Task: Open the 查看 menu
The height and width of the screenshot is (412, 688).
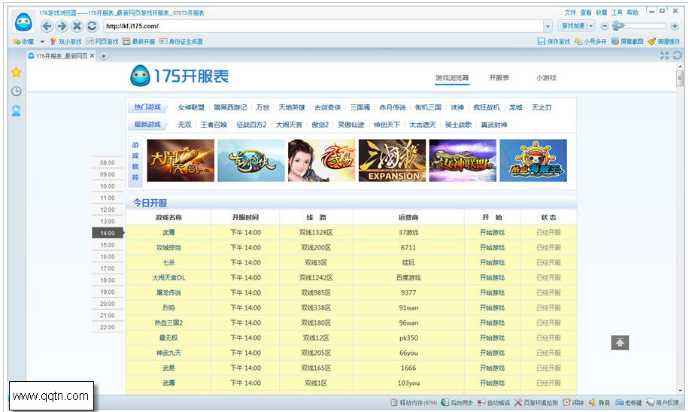Action: 586,12
